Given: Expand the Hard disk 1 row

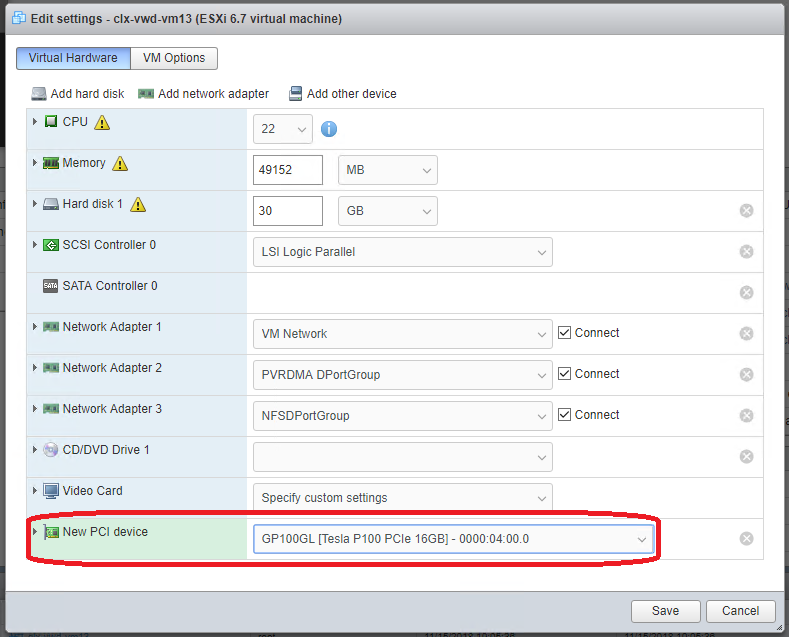Looking at the screenshot, I should pyautogui.click(x=35, y=204).
